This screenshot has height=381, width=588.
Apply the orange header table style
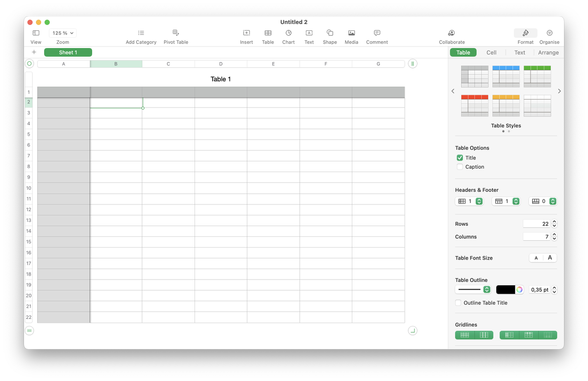point(506,106)
